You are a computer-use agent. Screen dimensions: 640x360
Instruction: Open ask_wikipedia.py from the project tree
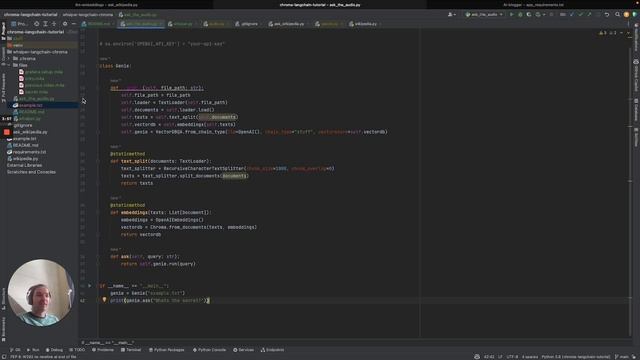30,132
